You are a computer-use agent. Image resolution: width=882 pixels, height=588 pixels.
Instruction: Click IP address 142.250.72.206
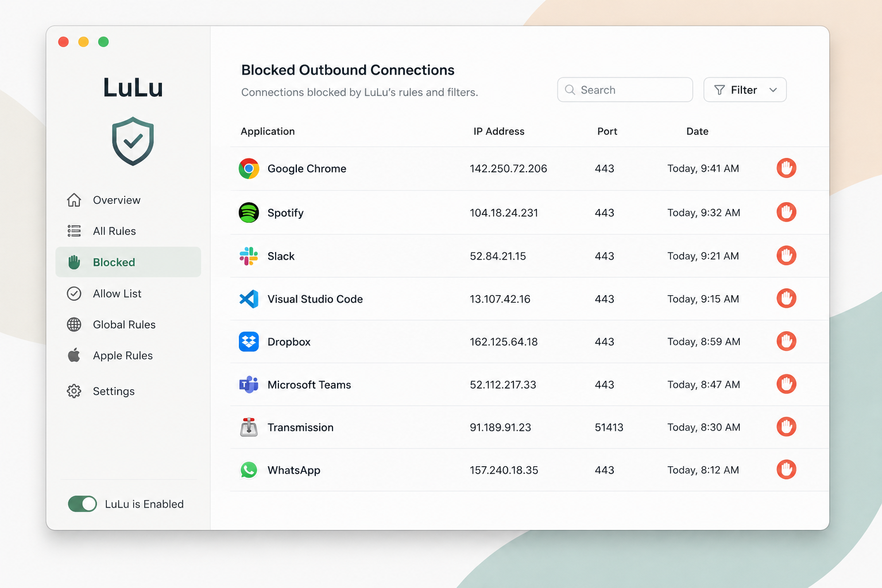click(x=508, y=169)
